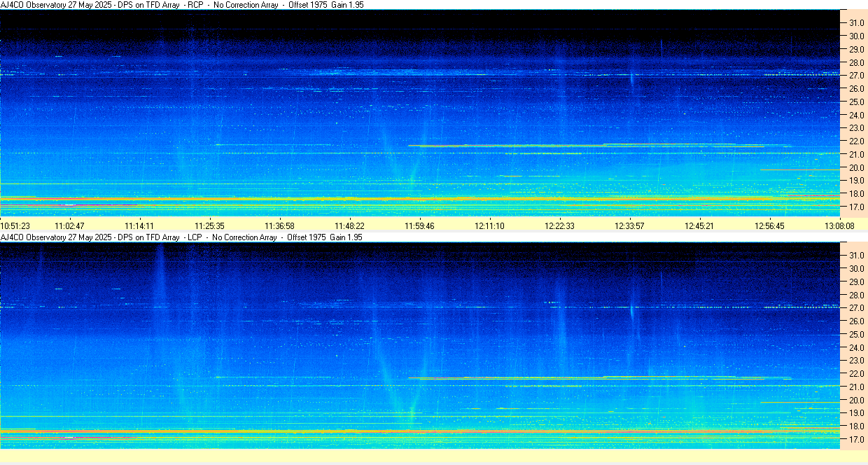Click the 12:11:10 time label
The height and width of the screenshot is (465, 868).
click(490, 225)
